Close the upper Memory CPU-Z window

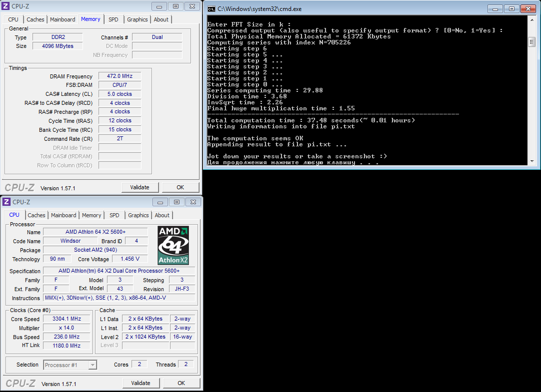(x=192, y=6)
